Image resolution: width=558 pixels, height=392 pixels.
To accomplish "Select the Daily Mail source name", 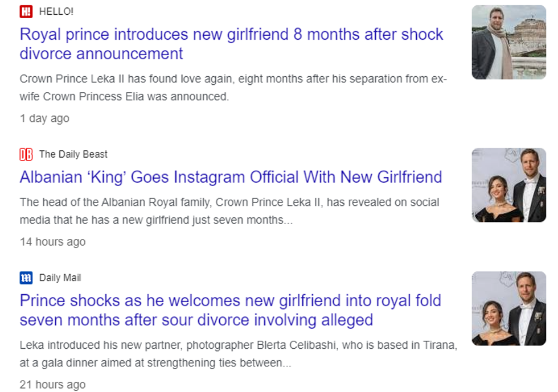I will coord(60,278).
